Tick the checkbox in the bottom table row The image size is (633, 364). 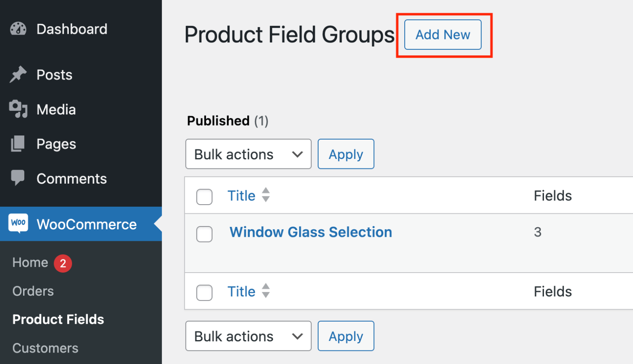(x=204, y=293)
